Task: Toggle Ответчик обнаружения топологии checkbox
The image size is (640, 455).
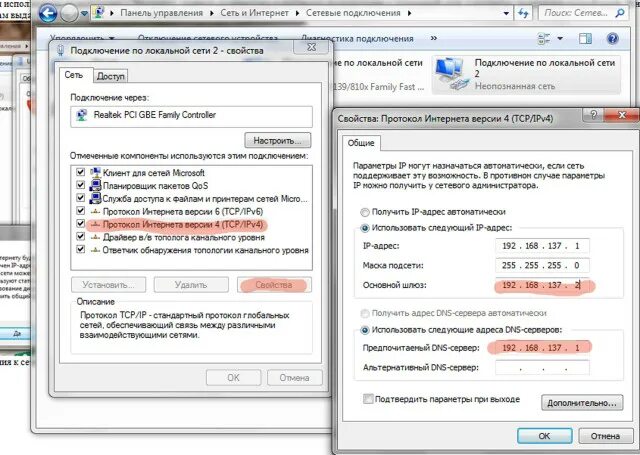Action: 80,250
